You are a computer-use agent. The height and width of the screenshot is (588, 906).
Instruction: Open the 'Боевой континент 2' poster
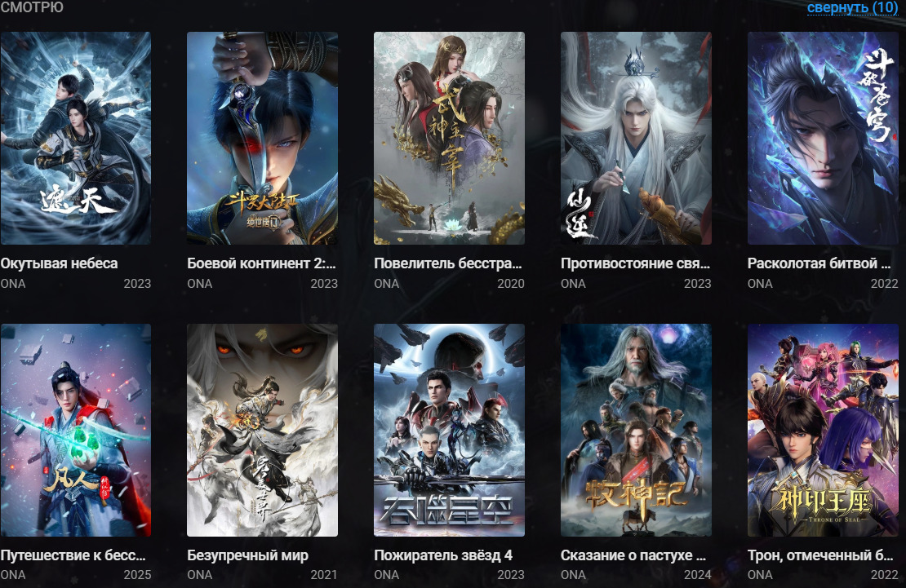[262, 138]
